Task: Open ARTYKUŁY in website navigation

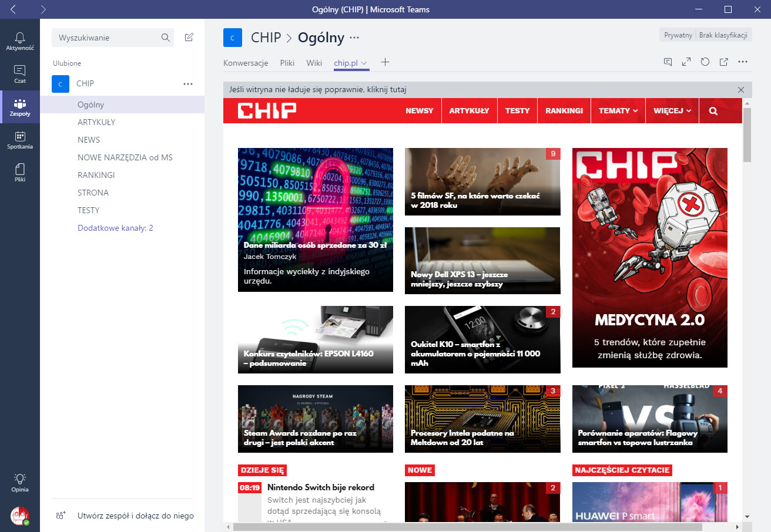Action: [470, 110]
